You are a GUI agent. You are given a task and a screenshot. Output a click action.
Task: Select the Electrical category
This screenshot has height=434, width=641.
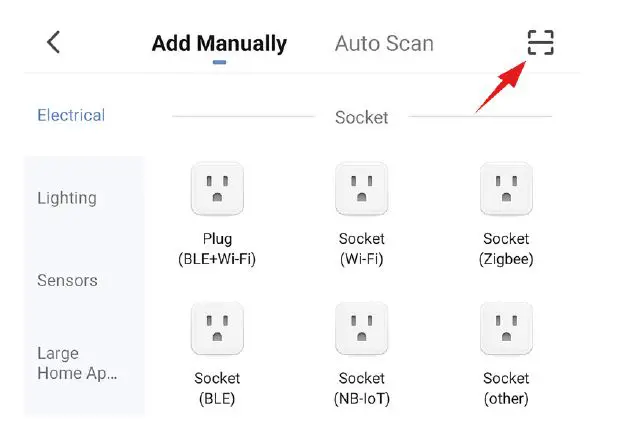click(71, 115)
